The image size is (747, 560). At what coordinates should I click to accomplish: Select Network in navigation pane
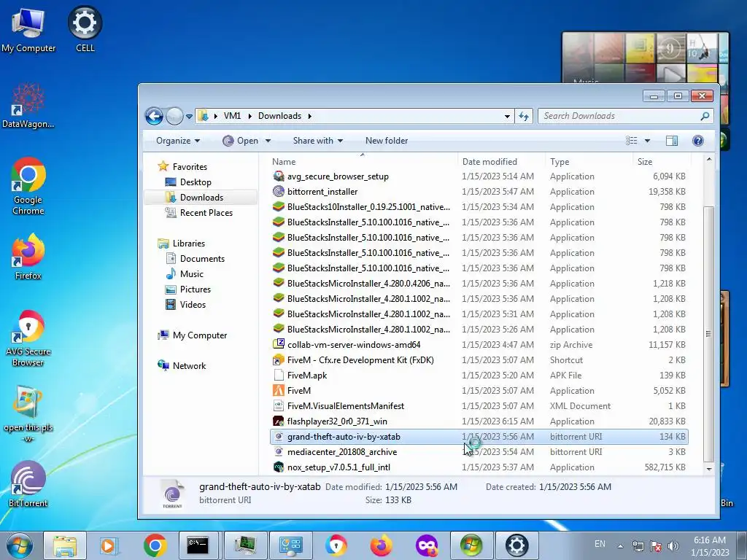pyautogui.click(x=189, y=366)
